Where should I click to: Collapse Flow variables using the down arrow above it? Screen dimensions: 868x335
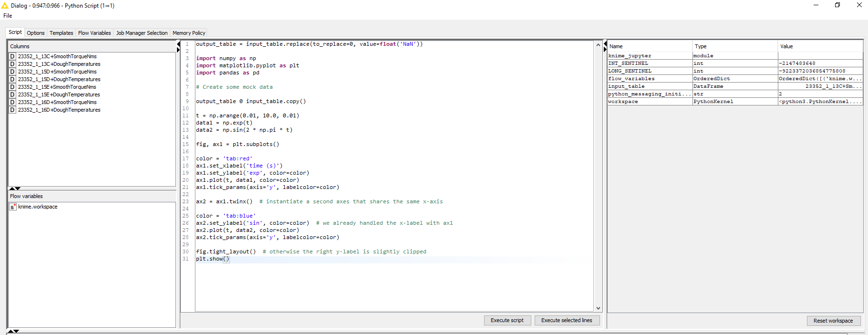18,188
